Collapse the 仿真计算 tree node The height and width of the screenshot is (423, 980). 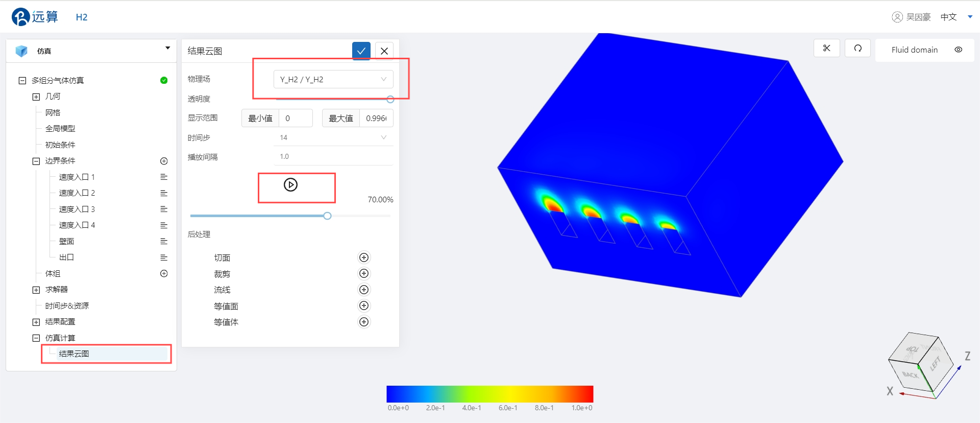36,338
